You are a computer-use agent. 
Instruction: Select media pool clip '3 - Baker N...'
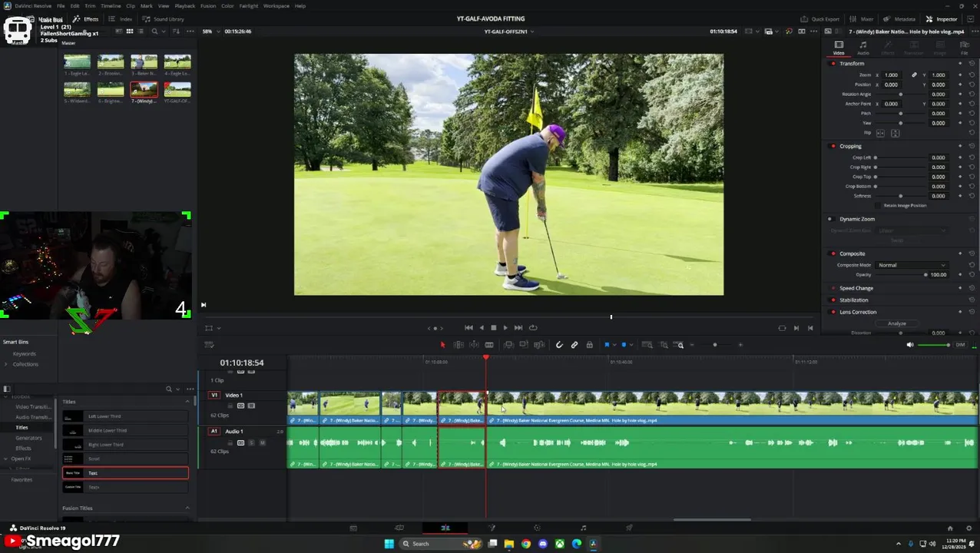point(144,65)
